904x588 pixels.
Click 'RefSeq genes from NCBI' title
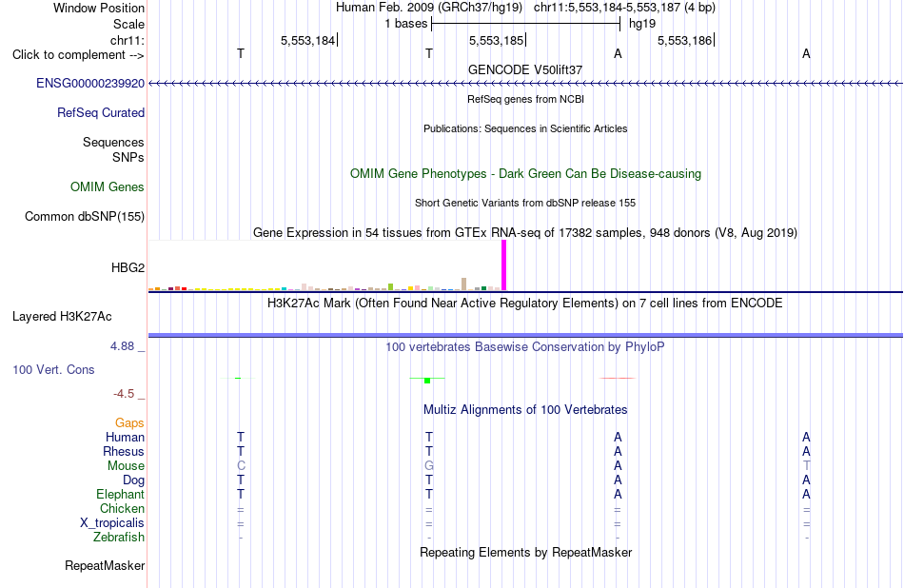point(525,100)
